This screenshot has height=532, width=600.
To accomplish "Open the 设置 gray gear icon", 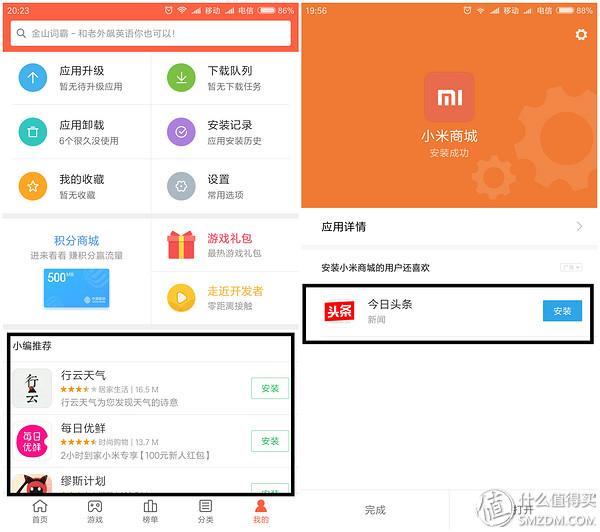I will [181, 186].
